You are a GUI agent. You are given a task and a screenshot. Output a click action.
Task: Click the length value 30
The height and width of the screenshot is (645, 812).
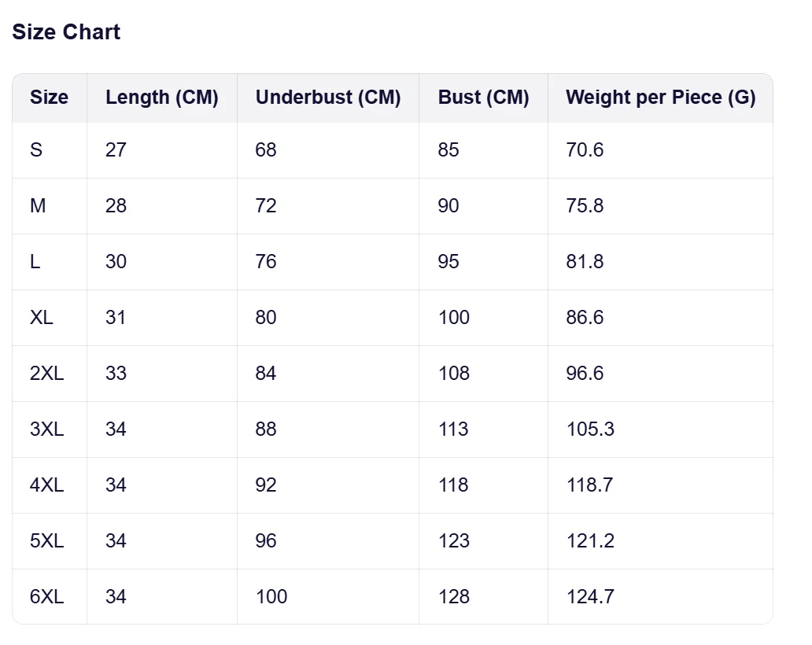pyautogui.click(x=116, y=262)
